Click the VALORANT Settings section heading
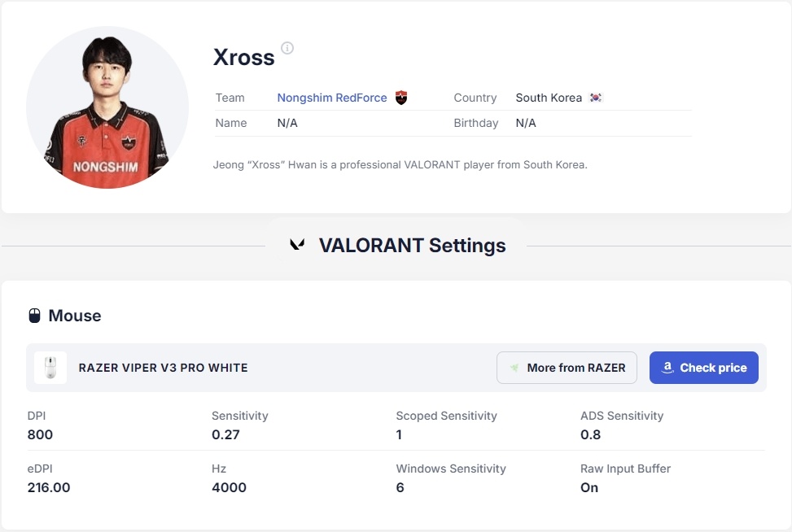This screenshot has height=532, width=792. (x=412, y=245)
